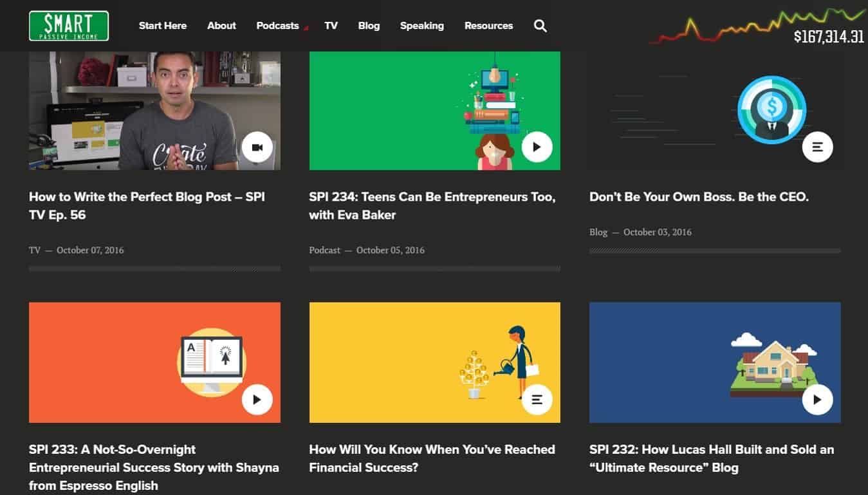Select Blog in the top navigation
Viewport: 868px width, 495px height.
[x=369, y=26]
